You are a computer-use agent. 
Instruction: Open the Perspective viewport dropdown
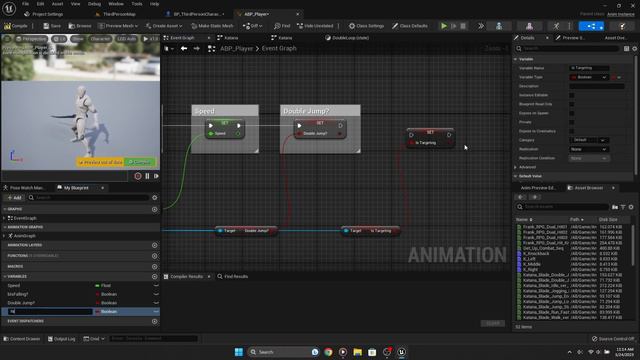click(x=31, y=39)
